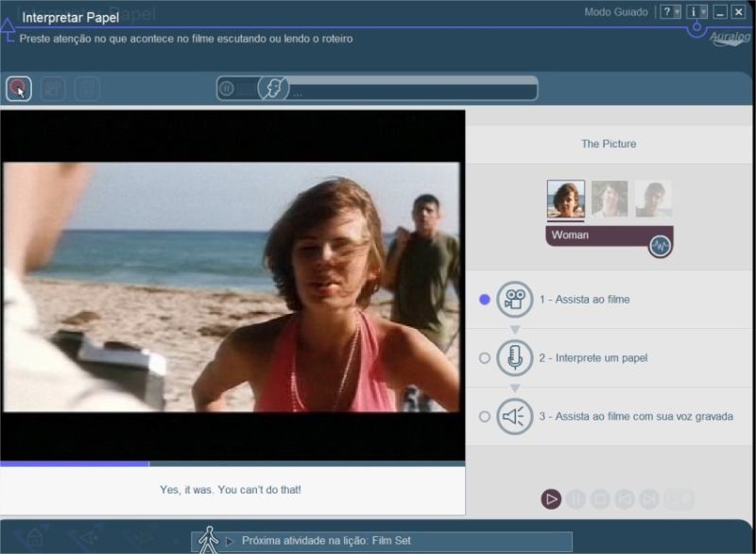Click the loudspeaker icon for step 3
756x554 pixels.
[x=515, y=417]
